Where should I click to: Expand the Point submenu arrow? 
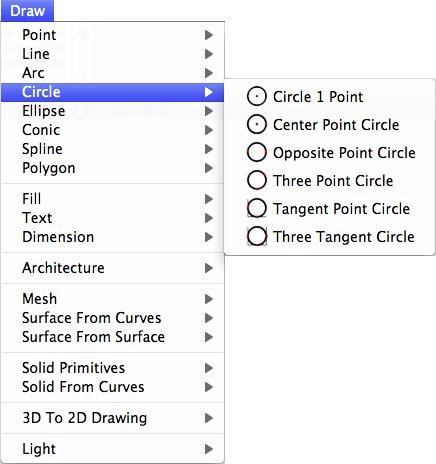[209, 35]
